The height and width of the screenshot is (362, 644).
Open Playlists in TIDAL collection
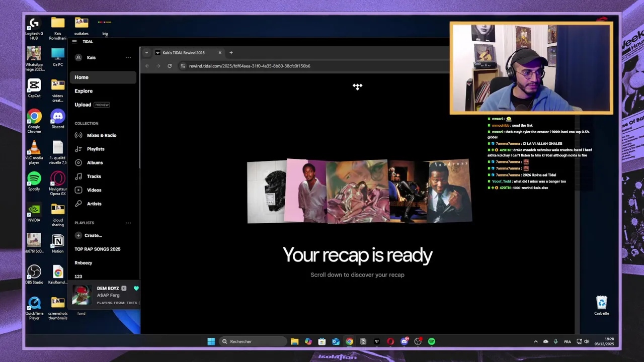[x=90, y=149]
